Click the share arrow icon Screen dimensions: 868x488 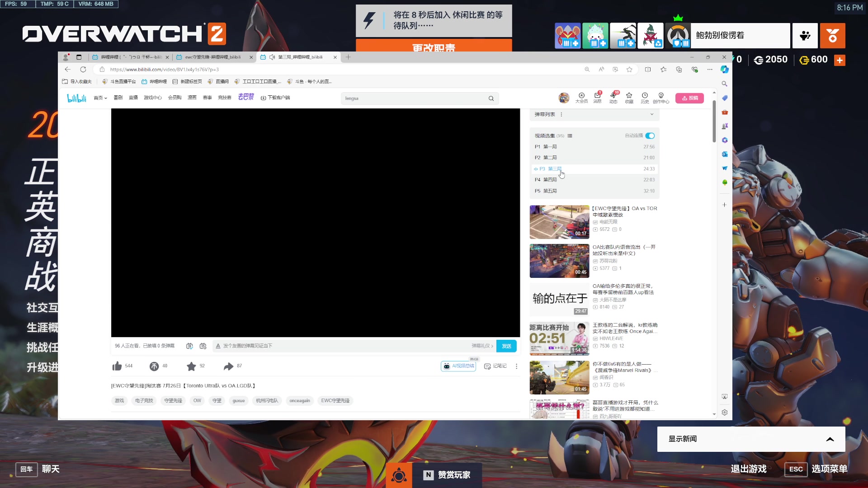click(x=228, y=366)
